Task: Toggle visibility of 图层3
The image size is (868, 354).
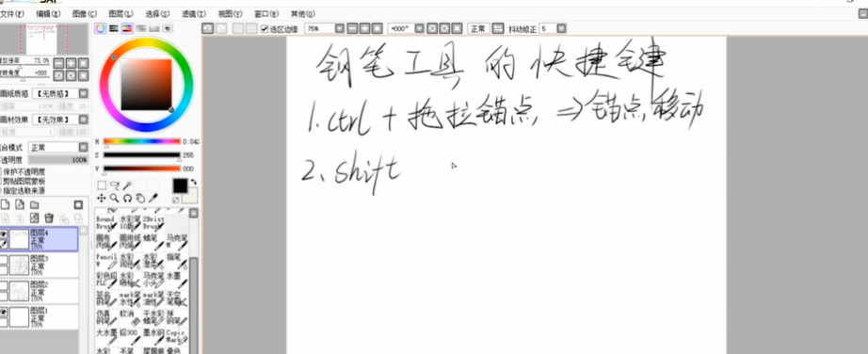Action: coord(4,261)
